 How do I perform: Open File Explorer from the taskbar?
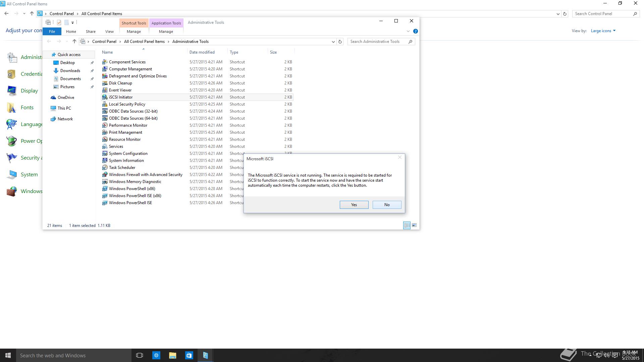click(172, 355)
